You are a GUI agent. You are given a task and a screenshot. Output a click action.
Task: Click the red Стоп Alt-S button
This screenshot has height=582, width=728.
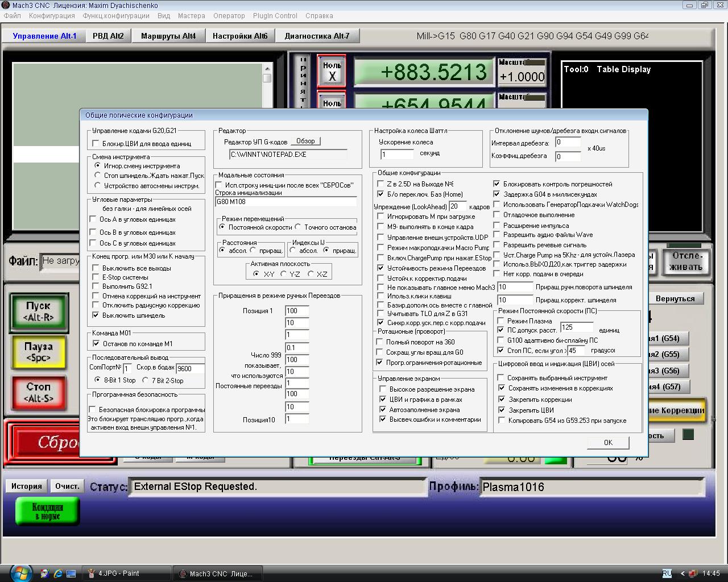[x=39, y=393]
